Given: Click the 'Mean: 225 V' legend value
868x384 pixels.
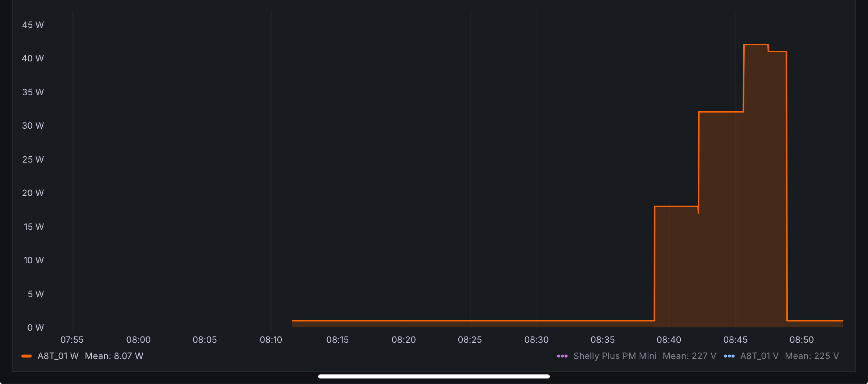Looking at the screenshot, I should point(812,356).
